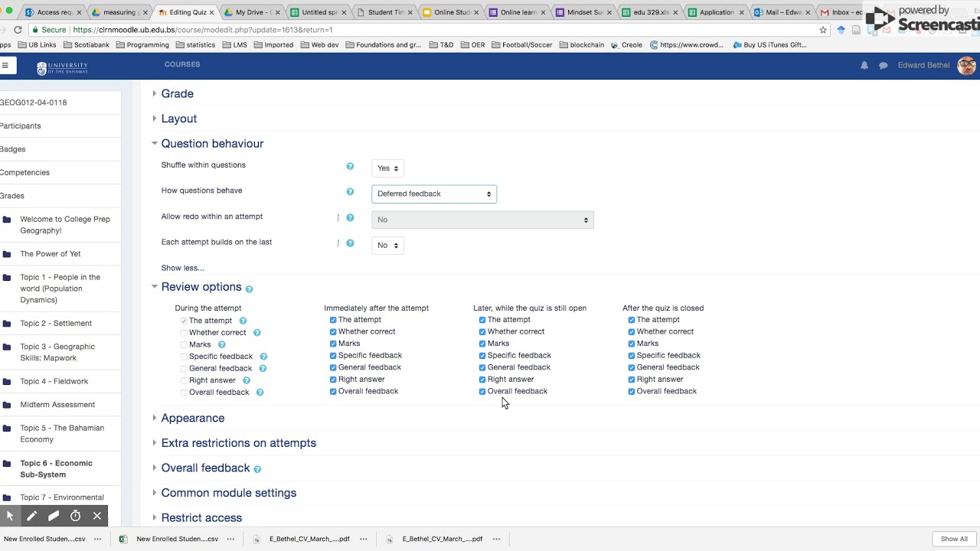Select the Screencastify cursor pointer tool

tap(10, 516)
